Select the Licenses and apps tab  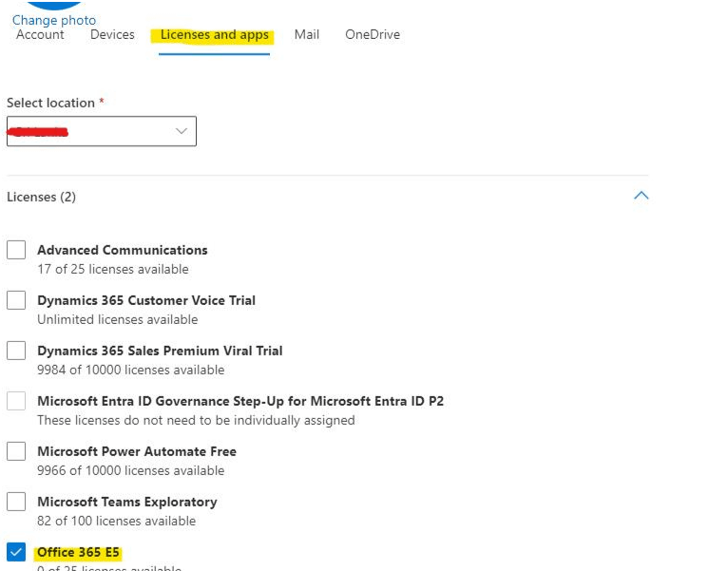coord(214,35)
